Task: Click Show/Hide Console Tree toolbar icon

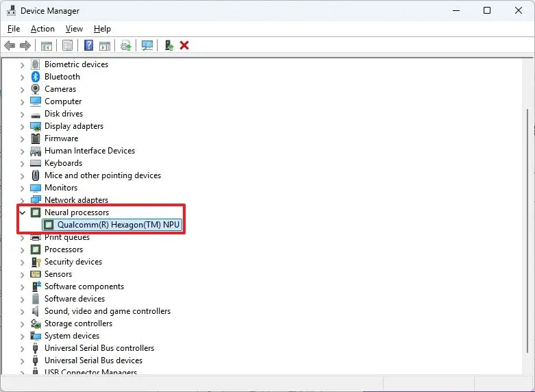Action: (47, 45)
